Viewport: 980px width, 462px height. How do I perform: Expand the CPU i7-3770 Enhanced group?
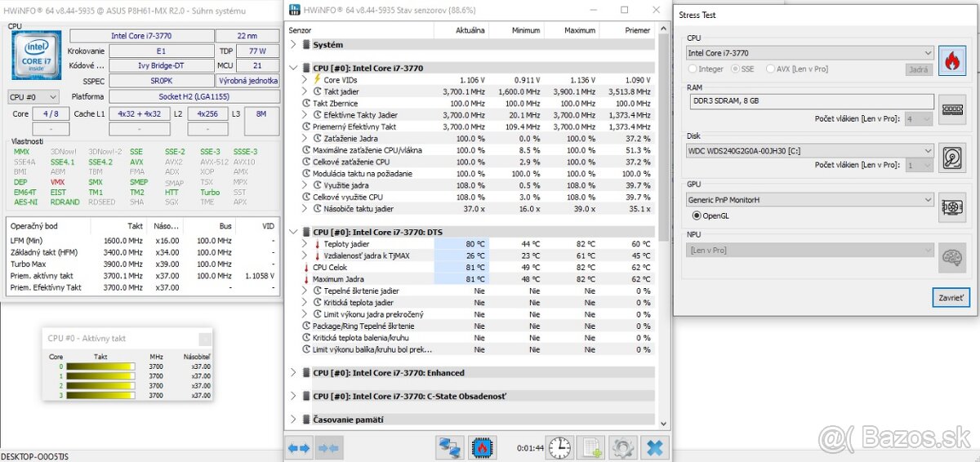tap(294, 373)
